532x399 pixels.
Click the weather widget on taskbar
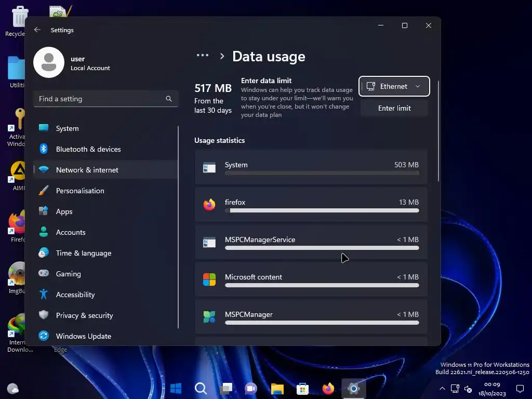point(13,388)
